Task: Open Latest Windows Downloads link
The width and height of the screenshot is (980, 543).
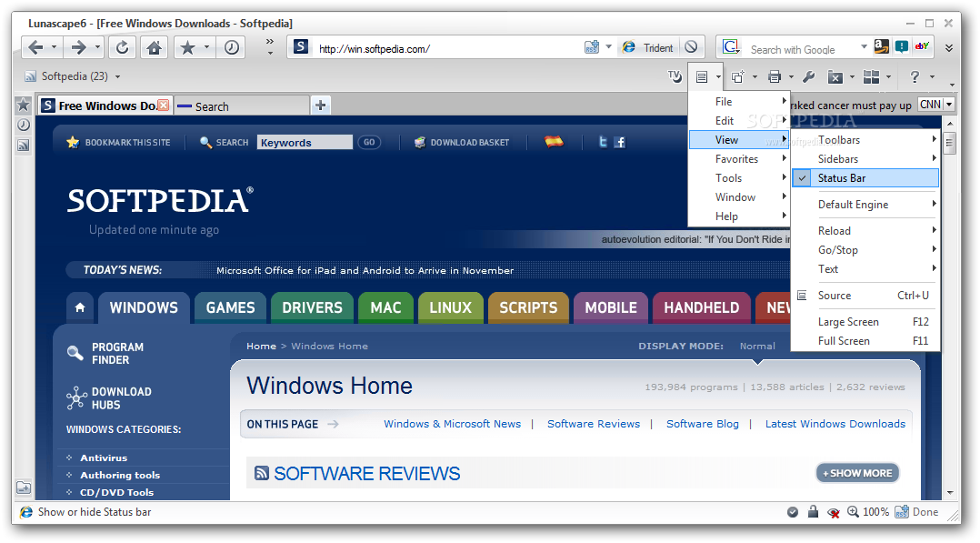Action: 835,424
